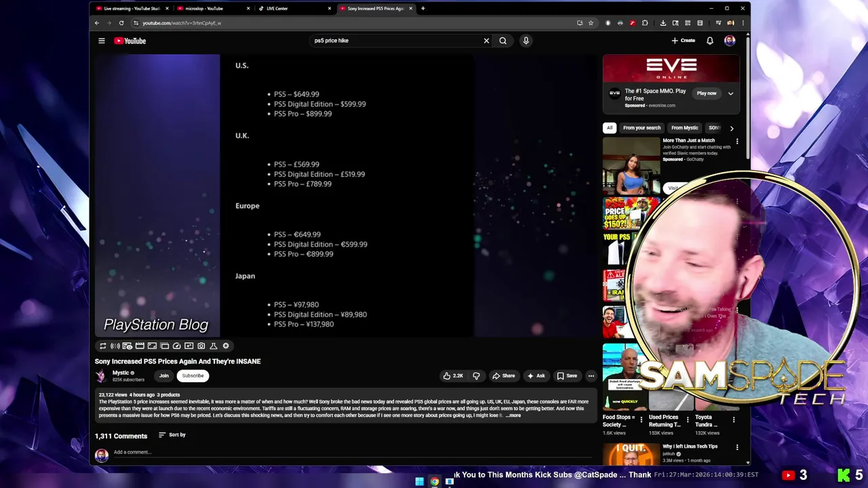Focus the 'ps5 price hike' search field

[397, 41]
